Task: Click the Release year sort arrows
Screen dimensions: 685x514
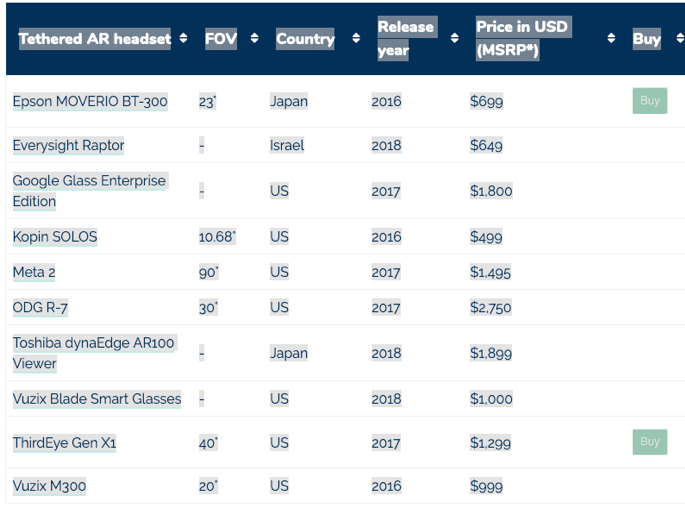Action: (x=455, y=39)
